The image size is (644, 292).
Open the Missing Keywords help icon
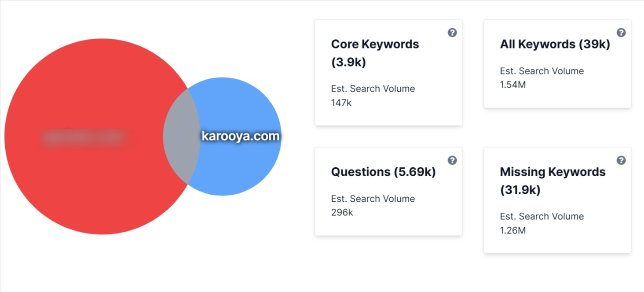pos(621,160)
